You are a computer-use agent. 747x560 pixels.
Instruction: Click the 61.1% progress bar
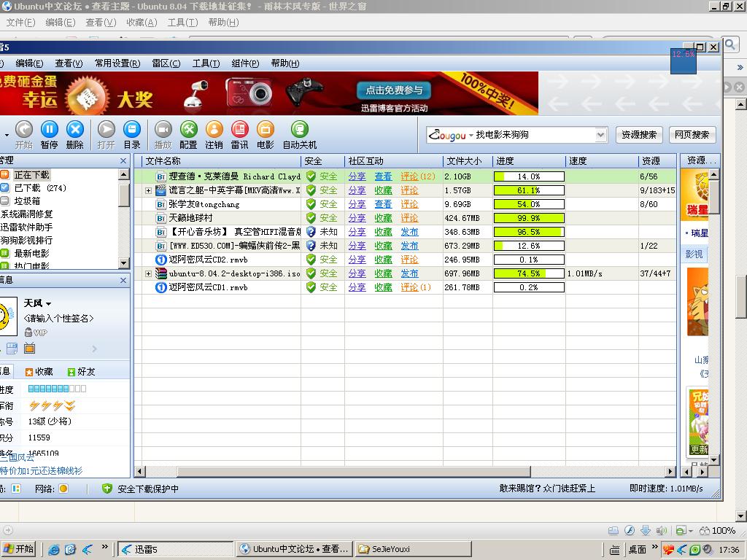coord(529,190)
